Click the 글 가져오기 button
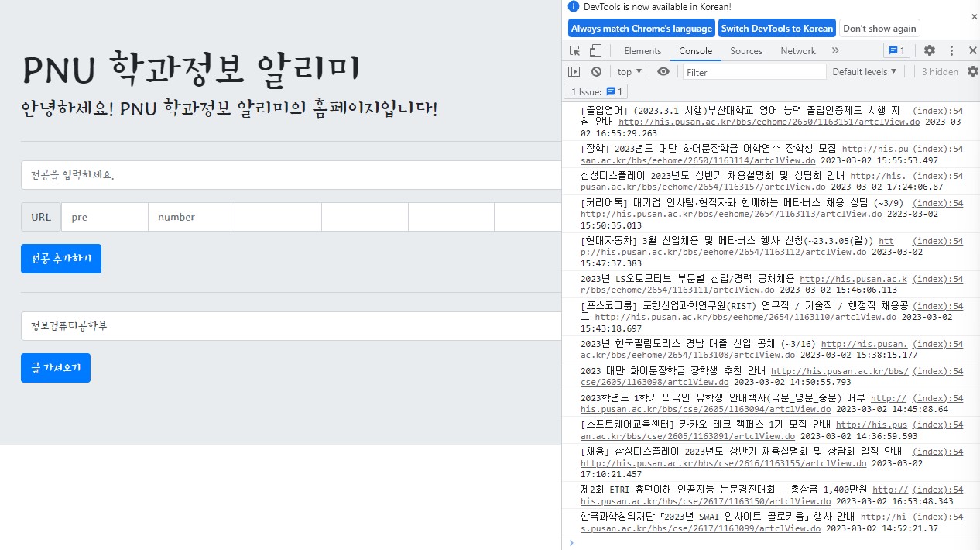The height and width of the screenshot is (550, 980). (56, 368)
